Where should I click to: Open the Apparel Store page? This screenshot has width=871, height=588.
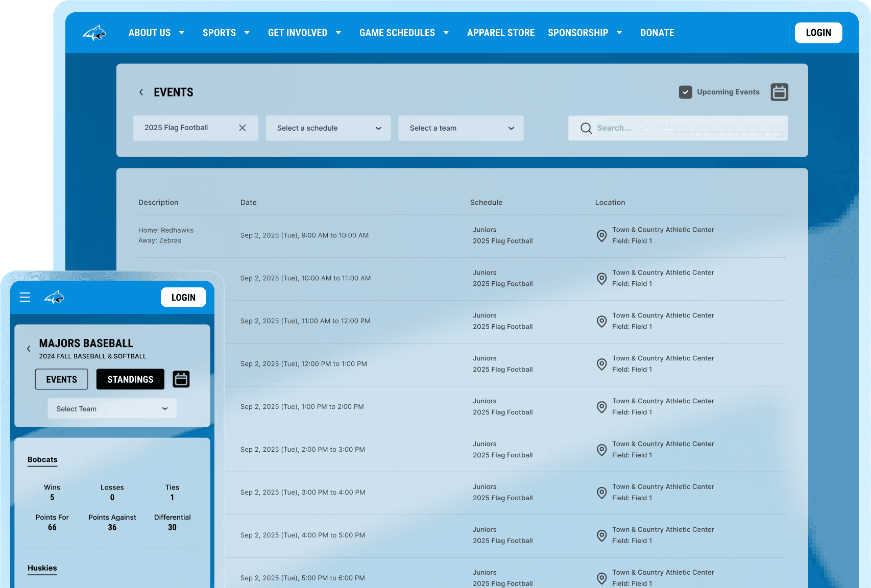click(501, 33)
